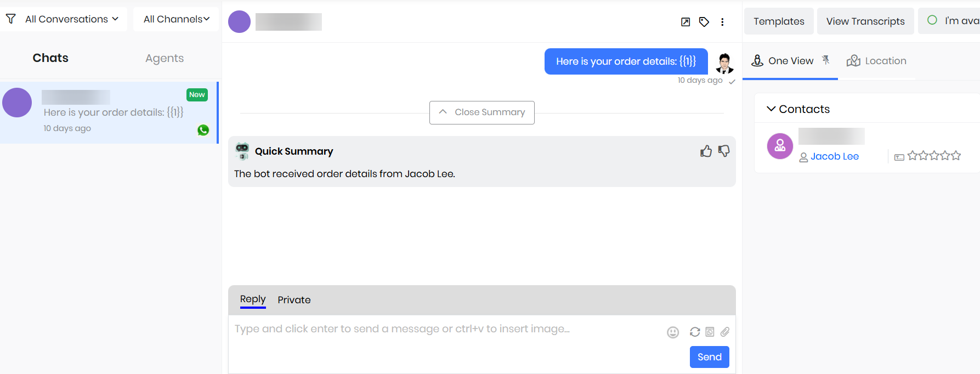
Task: Open the Jacob Lee contact link
Action: click(835, 156)
